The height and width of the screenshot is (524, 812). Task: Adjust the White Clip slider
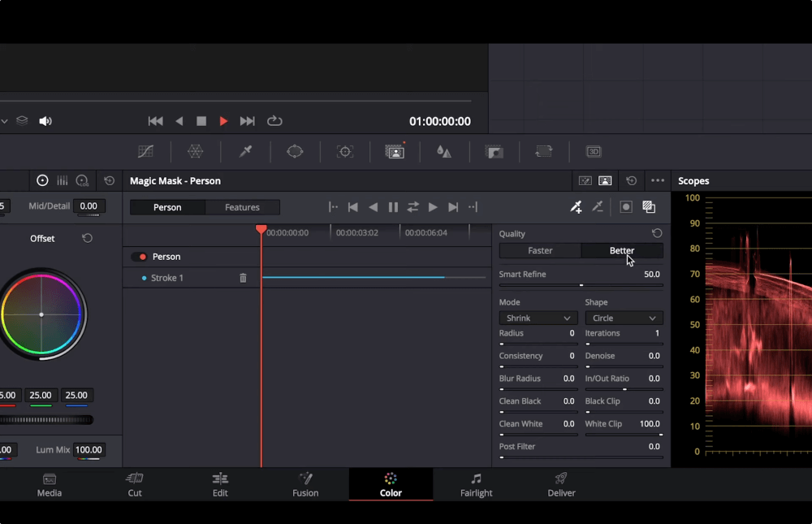click(x=624, y=435)
